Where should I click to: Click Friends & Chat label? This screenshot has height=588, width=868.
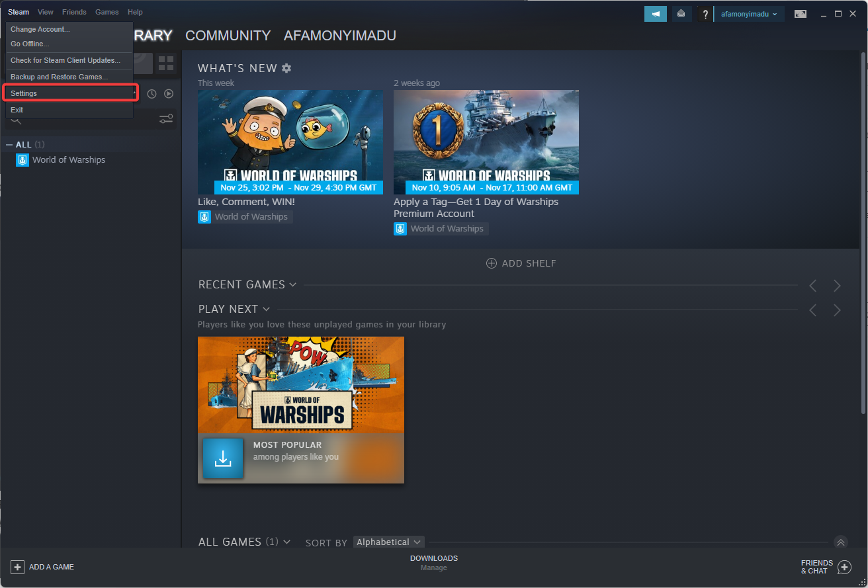coord(817,567)
